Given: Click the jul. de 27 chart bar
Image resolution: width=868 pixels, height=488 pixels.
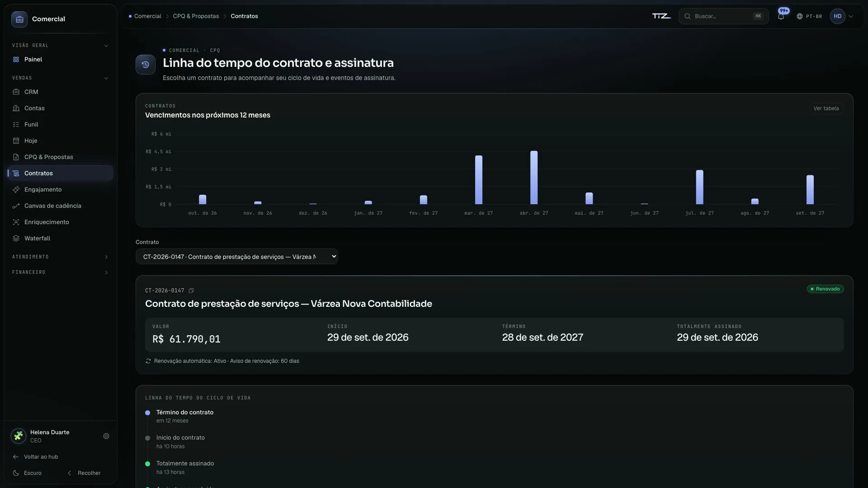Looking at the screenshot, I should pos(699,187).
